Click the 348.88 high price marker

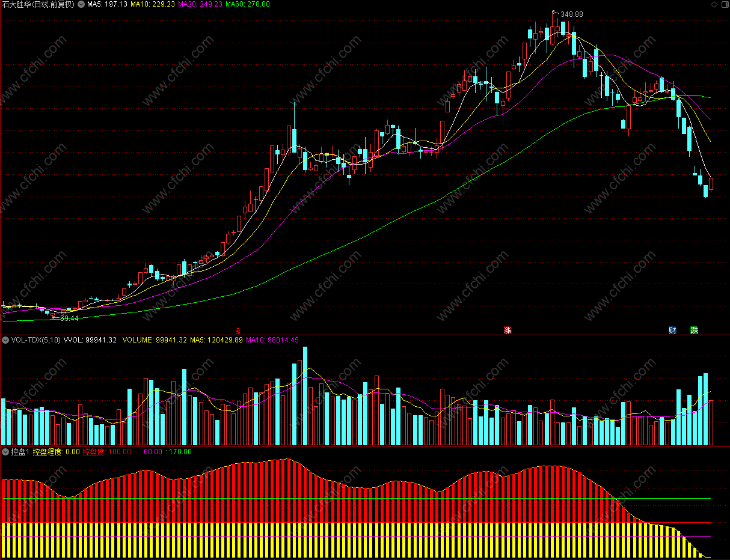[x=571, y=14]
